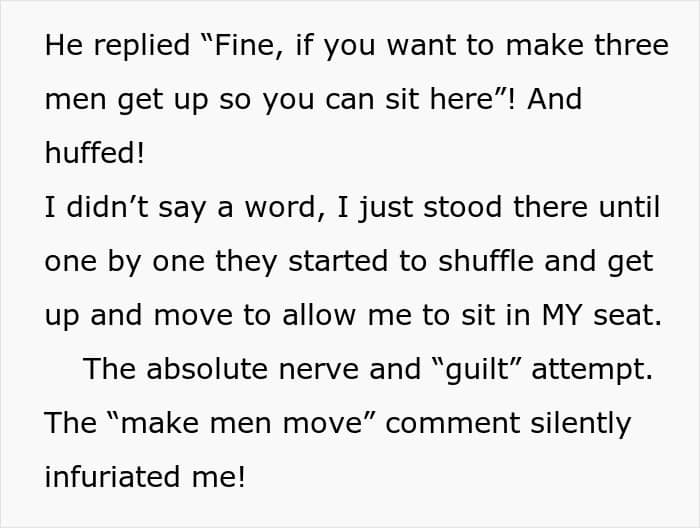Image resolution: width=700 pixels, height=528 pixels.
Task: Click the word "replied" in first line
Action: (x=142, y=46)
